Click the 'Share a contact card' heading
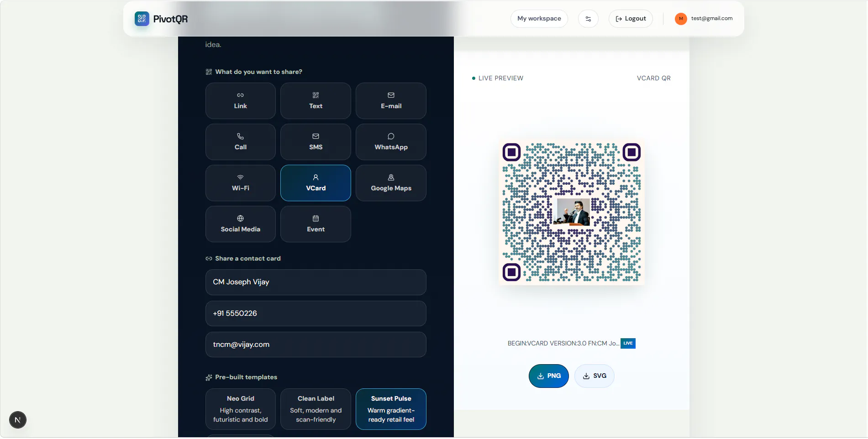This screenshot has width=868, height=439. [248, 258]
